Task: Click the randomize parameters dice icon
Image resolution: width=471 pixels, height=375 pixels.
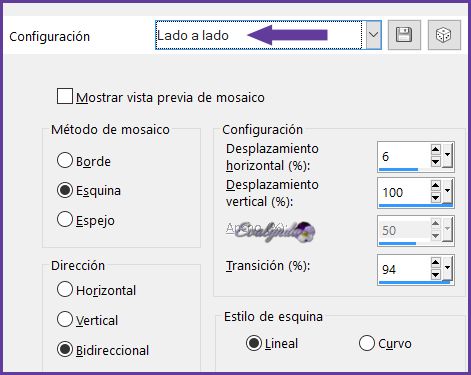Action: tap(444, 35)
